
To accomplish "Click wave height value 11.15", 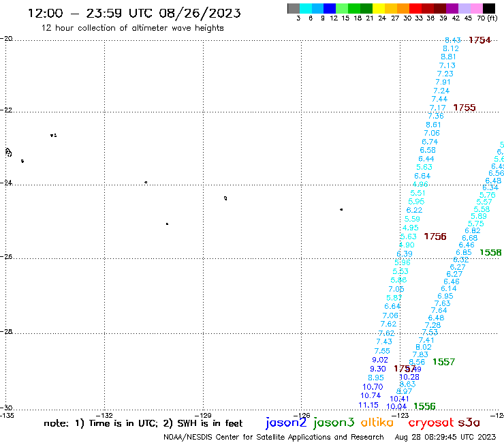I will (x=368, y=405).
